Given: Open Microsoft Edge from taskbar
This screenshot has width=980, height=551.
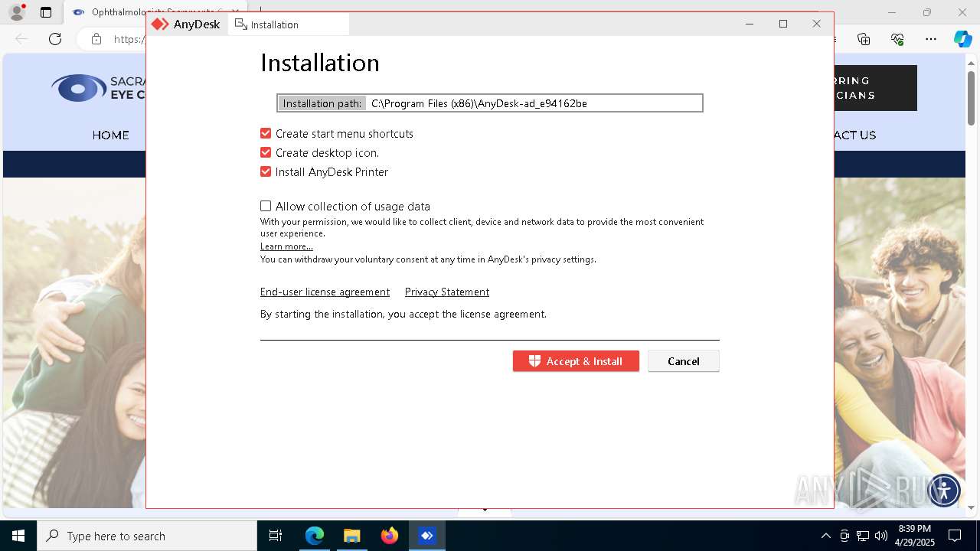Looking at the screenshot, I should (x=315, y=536).
